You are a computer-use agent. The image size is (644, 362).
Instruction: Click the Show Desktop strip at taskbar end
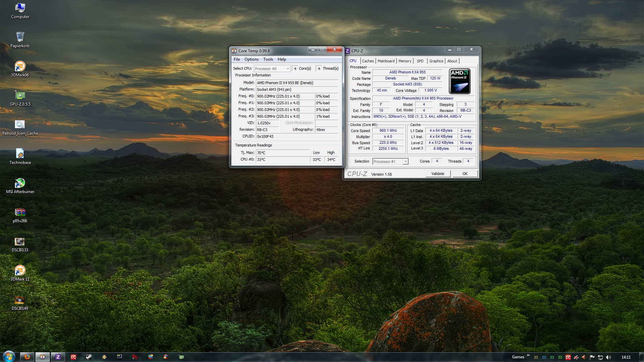pyautogui.click(x=641, y=357)
